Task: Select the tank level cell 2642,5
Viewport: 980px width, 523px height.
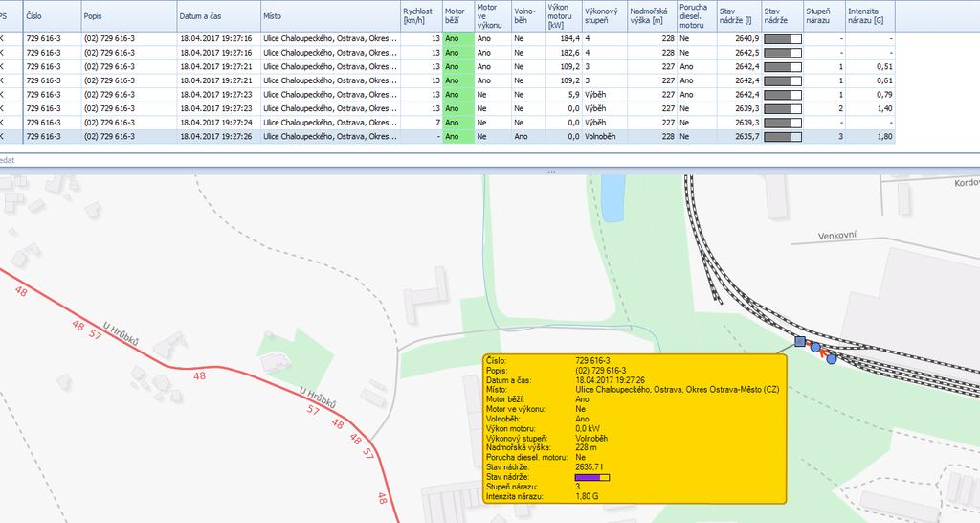Action: pos(739,53)
